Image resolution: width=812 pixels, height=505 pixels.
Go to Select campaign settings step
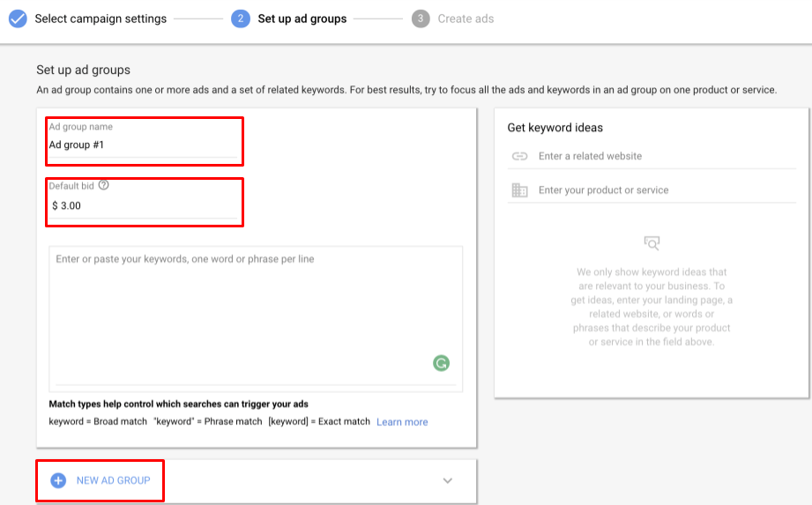click(x=101, y=19)
